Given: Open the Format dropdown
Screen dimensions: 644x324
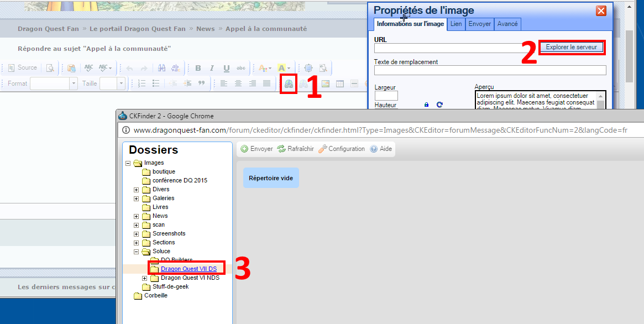Looking at the screenshot, I should pyautogui.click(x=54, y=83).
